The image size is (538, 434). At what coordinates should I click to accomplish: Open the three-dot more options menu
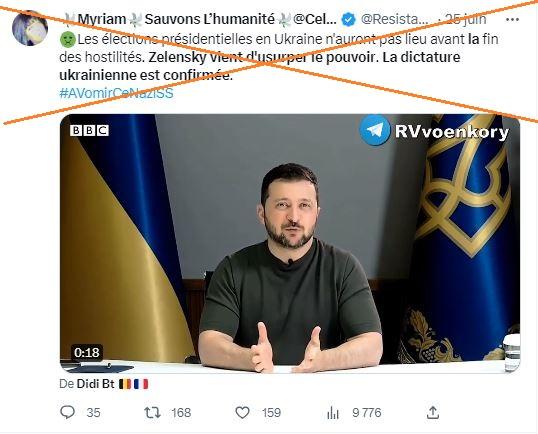click(x=512, y=20)
